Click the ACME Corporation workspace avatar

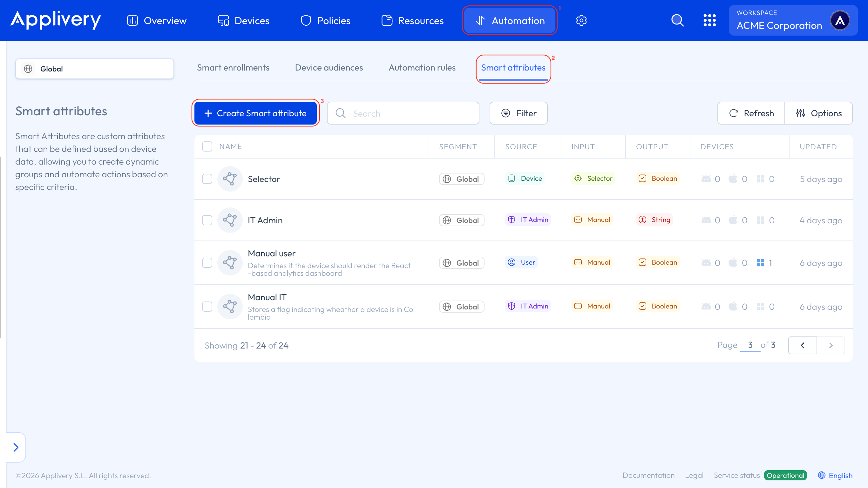tap(840, 21)
